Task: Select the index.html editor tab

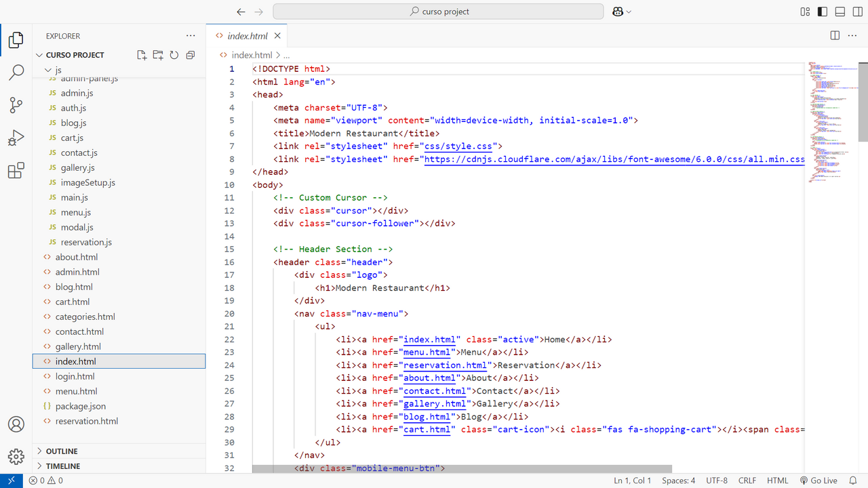Action: tap(247, 36)
